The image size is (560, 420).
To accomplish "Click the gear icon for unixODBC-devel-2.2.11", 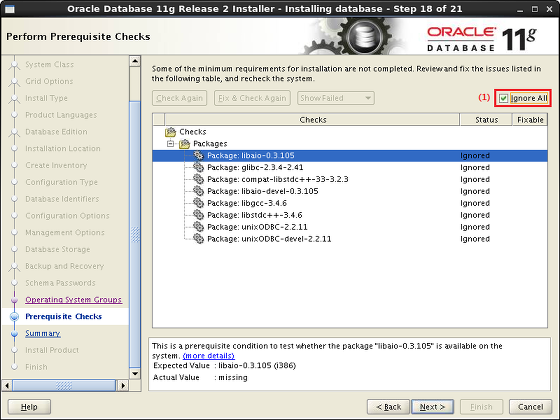I will pos(198,239).
